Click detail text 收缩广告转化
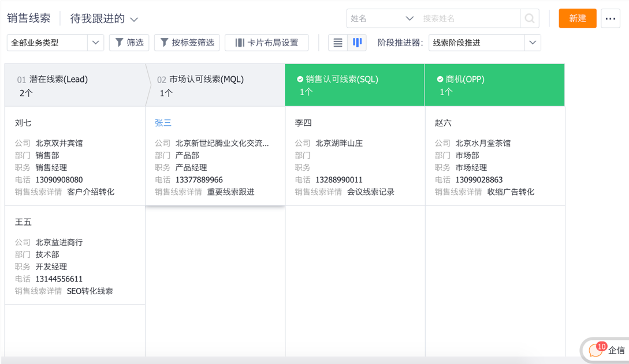 tap(511, 192)
